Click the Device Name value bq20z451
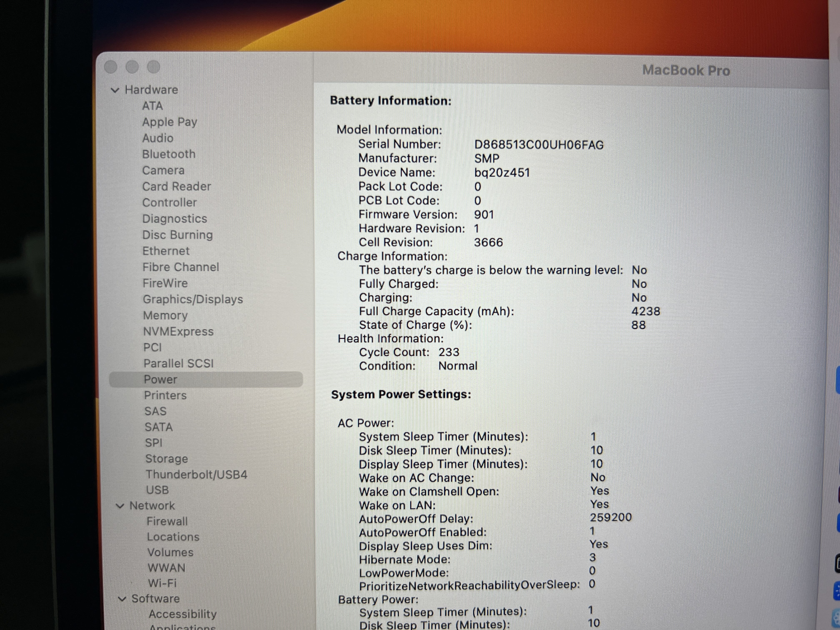 coord(502,173)
